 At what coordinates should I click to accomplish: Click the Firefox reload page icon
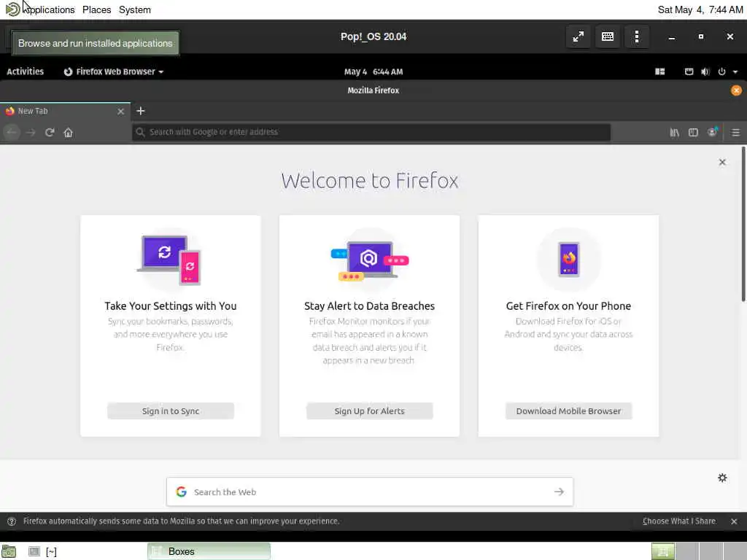pyautogui.click(x=50, y=133)
